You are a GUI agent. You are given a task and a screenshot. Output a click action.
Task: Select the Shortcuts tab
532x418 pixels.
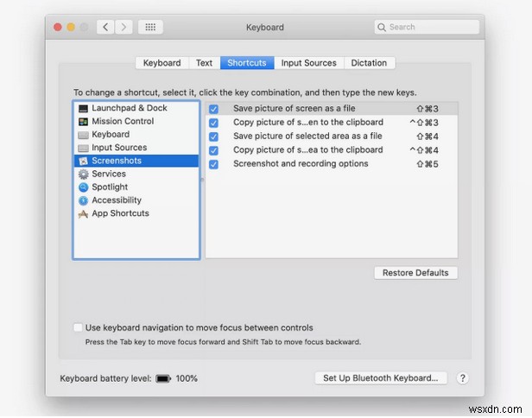[247, 63]
